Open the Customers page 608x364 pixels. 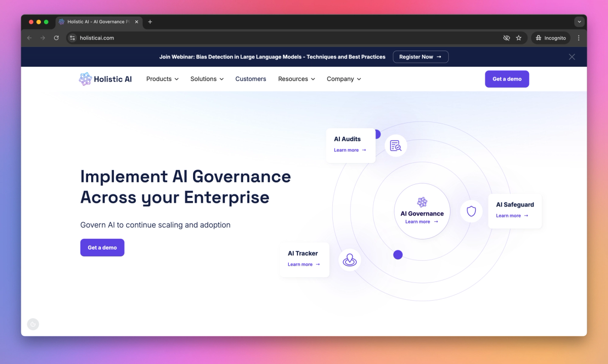coord(251,79)
